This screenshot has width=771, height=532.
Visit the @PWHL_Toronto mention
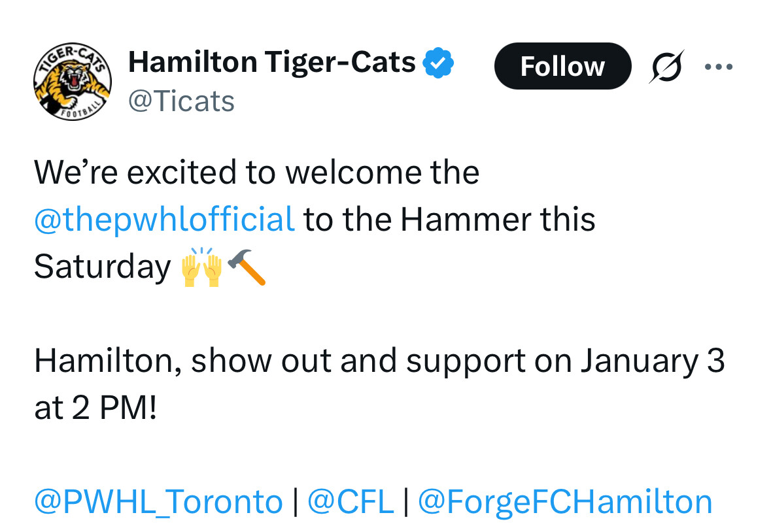pyautogui.click(x=158, y=502)
